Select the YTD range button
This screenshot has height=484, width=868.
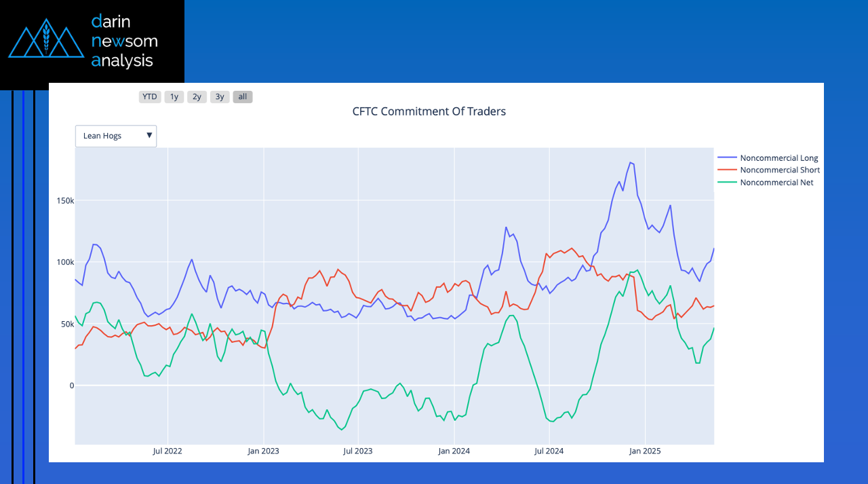pos(150,97)
